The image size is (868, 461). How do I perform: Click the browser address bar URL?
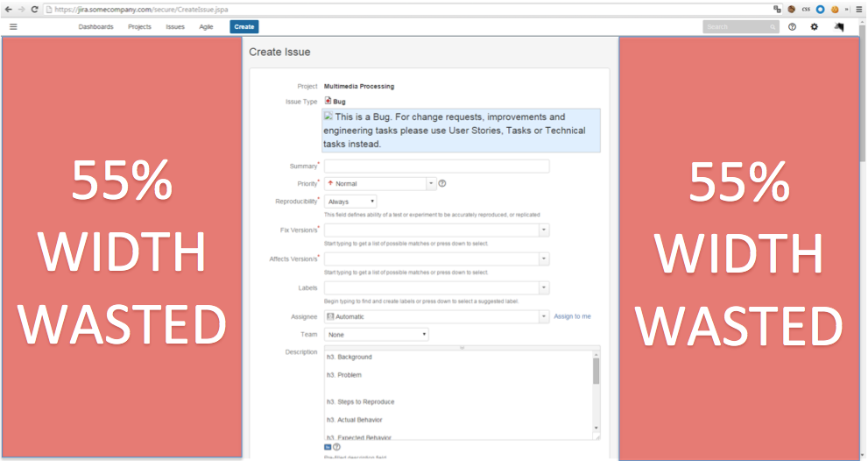tap(141, 10)
